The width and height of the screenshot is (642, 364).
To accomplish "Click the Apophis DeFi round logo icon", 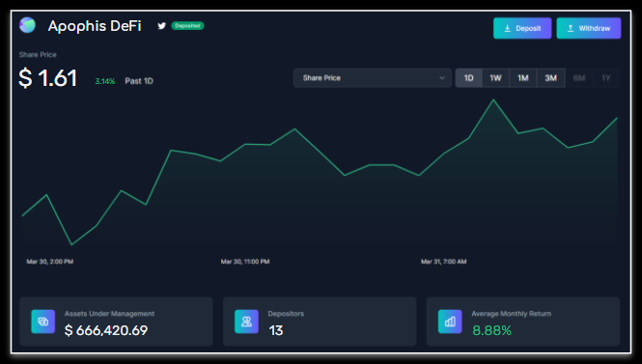I will 27,25.
